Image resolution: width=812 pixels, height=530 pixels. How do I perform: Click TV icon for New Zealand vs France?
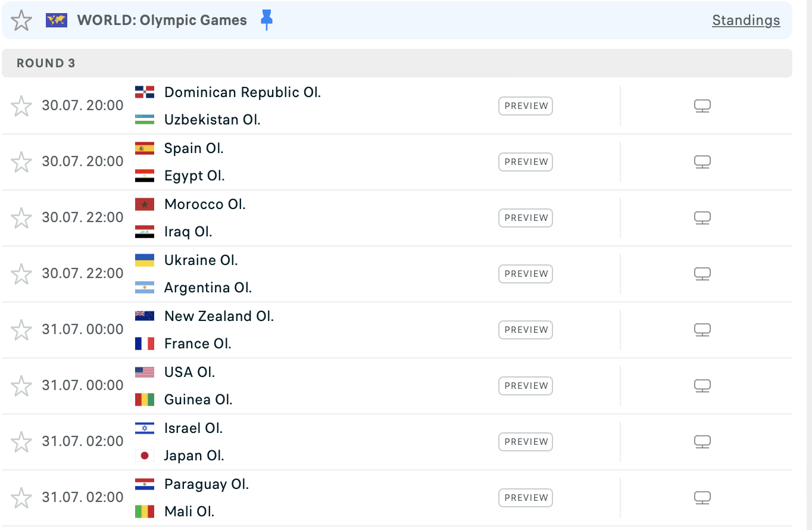(x=702, y=330)
